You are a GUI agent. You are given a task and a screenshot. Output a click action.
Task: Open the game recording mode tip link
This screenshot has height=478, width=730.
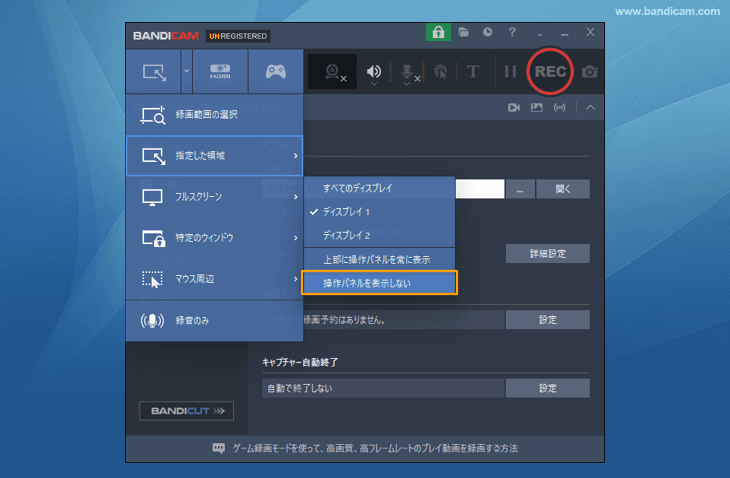pos(375,448)
